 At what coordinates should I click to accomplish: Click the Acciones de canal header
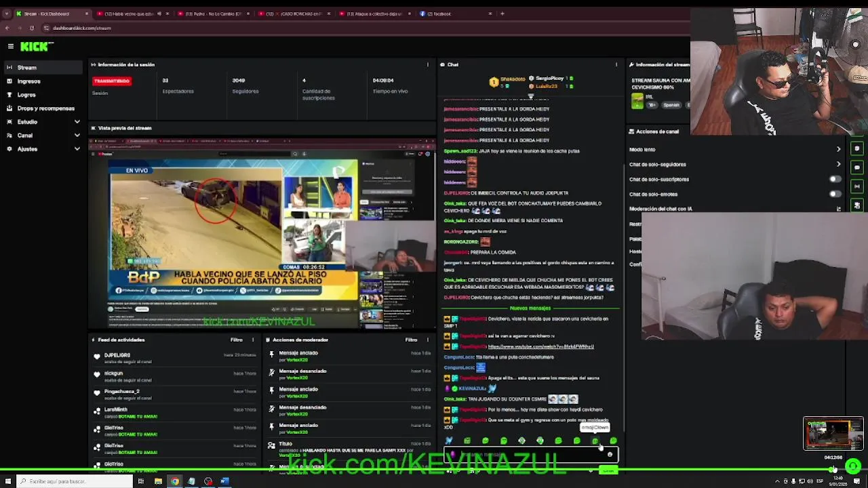point(657,131)
